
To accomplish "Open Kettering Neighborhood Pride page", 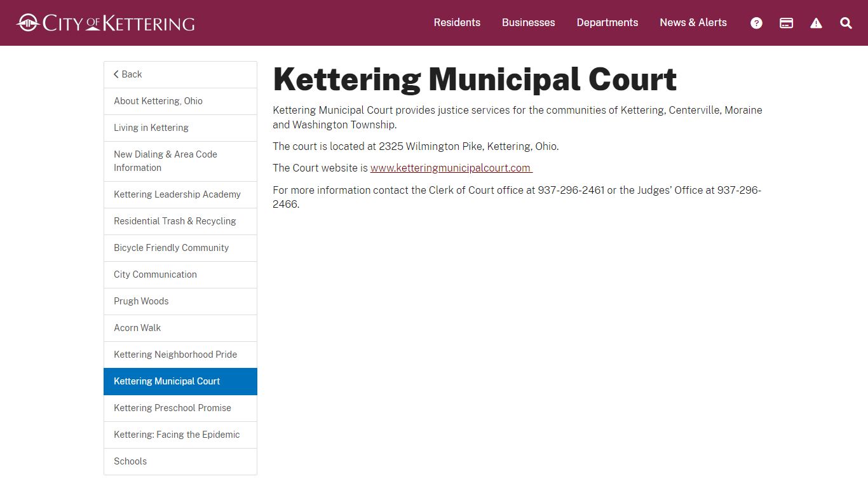I will [x=180, y=355].
